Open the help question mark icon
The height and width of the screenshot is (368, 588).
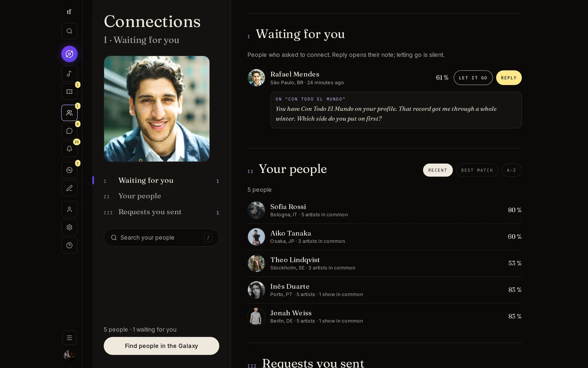point(69,245)
